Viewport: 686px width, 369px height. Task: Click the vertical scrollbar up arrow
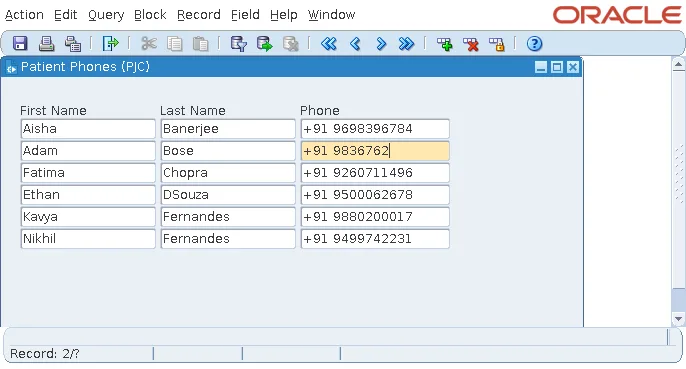[678, 65]
